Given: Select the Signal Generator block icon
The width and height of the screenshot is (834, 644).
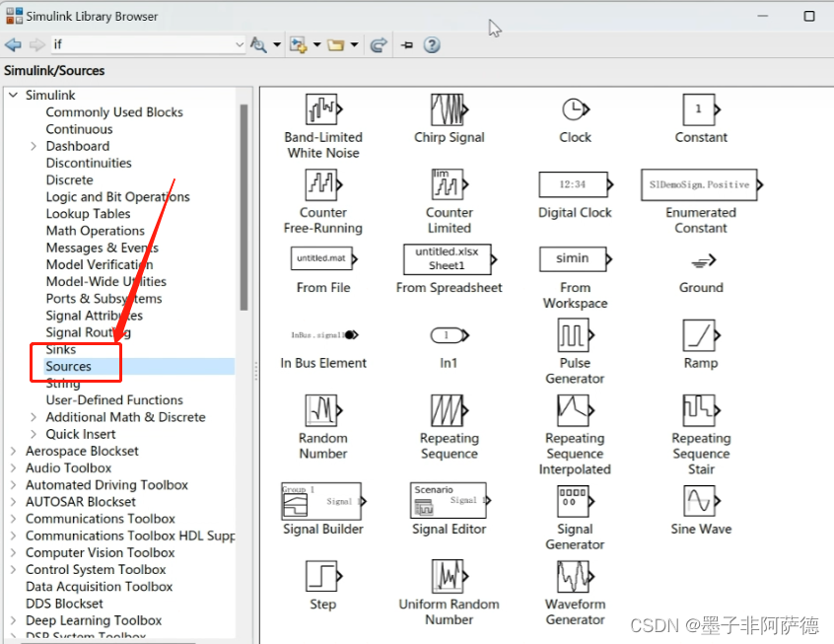Looking at the screenshot, I should coord(576,501).
